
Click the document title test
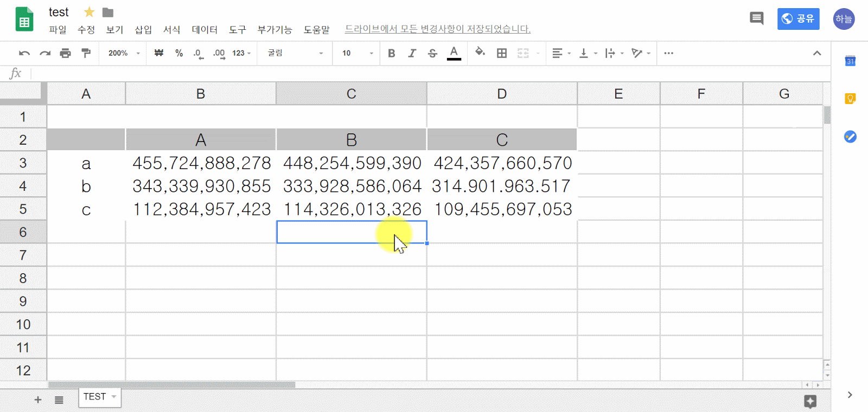coord(59,12)
